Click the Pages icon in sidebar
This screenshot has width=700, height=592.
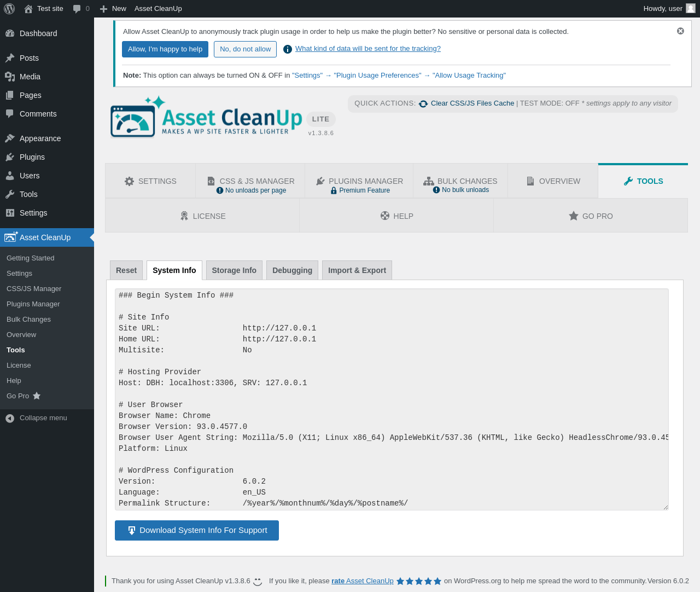click(10, 95)
